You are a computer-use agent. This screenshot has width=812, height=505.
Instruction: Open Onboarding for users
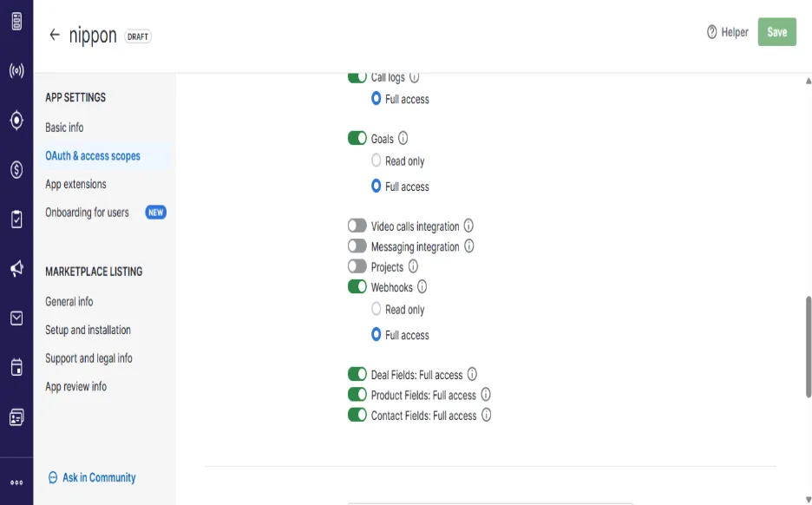(87, 213)
